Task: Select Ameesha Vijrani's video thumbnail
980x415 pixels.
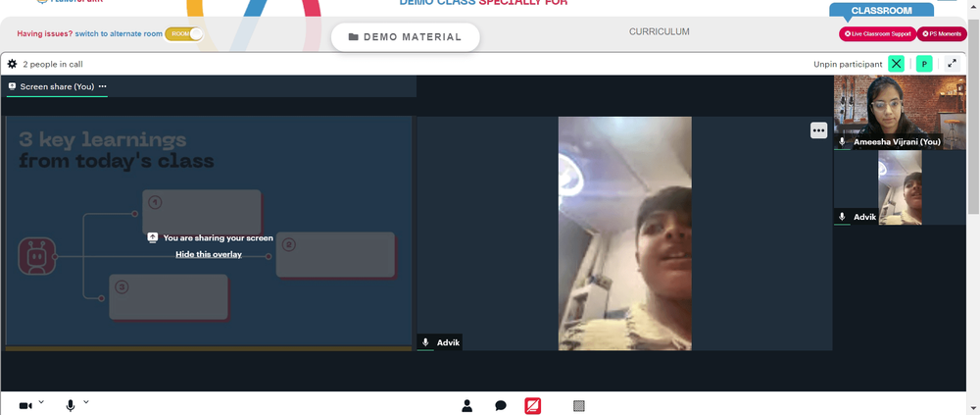Action: pos(900,113)
